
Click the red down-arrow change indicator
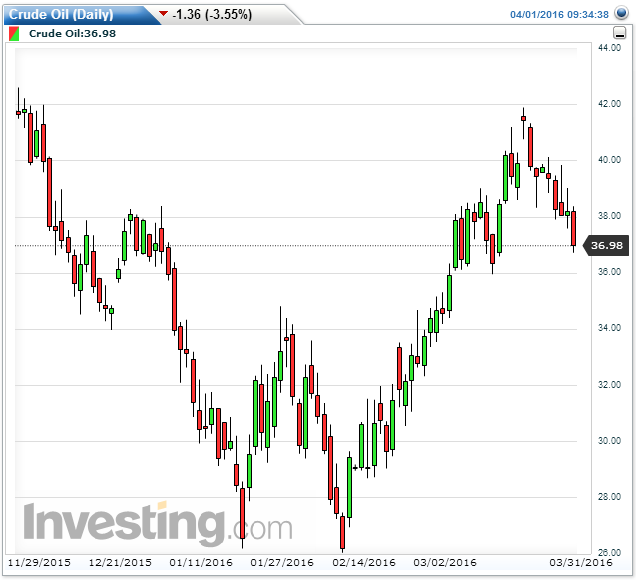click(163, 15)
